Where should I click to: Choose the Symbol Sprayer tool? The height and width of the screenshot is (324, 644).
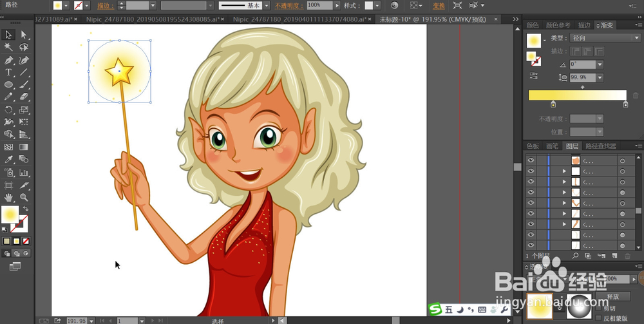pos(8,173)
